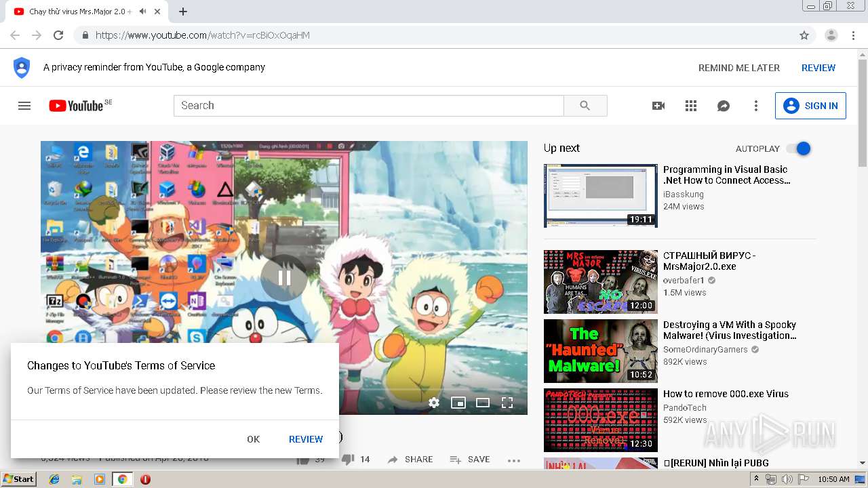The width and height of the screenshot is (868, 488).
Task: Pause the video with center button
Action: point(284,277)
